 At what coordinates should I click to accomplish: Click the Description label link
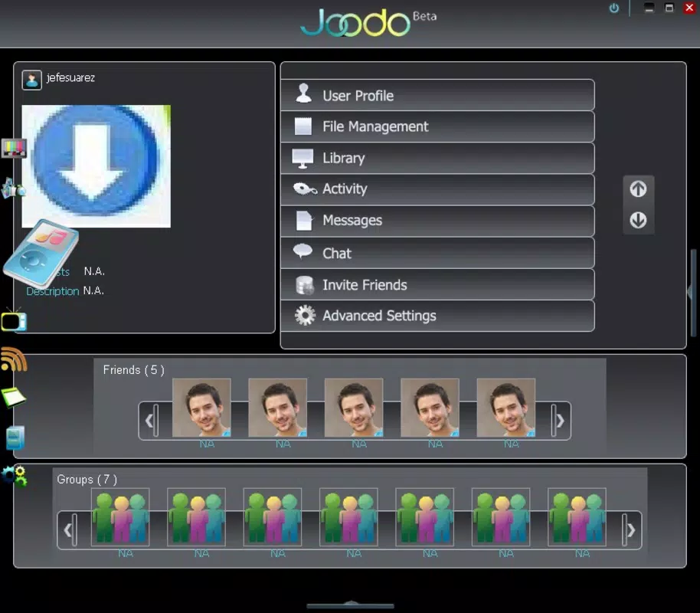click(53, 291)
